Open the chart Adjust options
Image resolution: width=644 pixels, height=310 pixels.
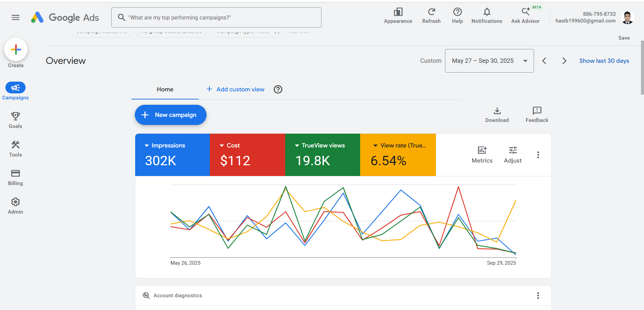click(513, 155)
